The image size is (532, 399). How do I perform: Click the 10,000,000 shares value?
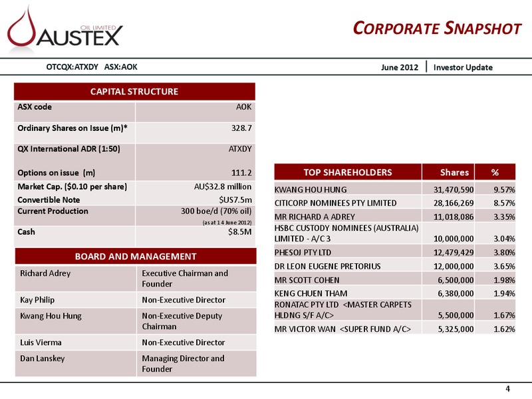click(x=454, y=239)
